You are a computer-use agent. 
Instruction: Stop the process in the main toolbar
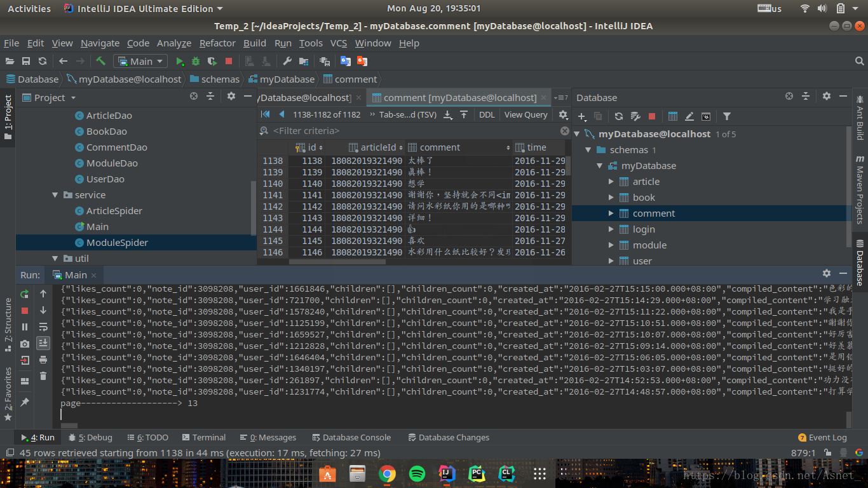[229, 61]
